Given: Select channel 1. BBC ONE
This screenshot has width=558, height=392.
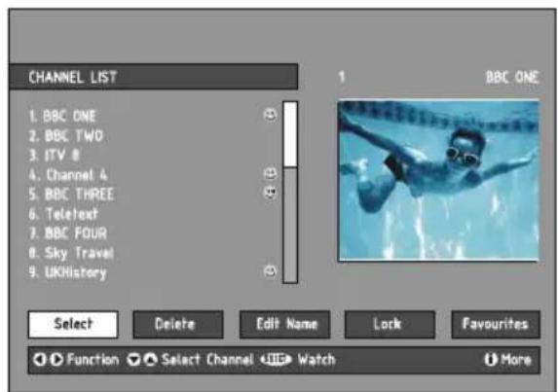Looking at the screenshot, I should [x=62, y=116].
